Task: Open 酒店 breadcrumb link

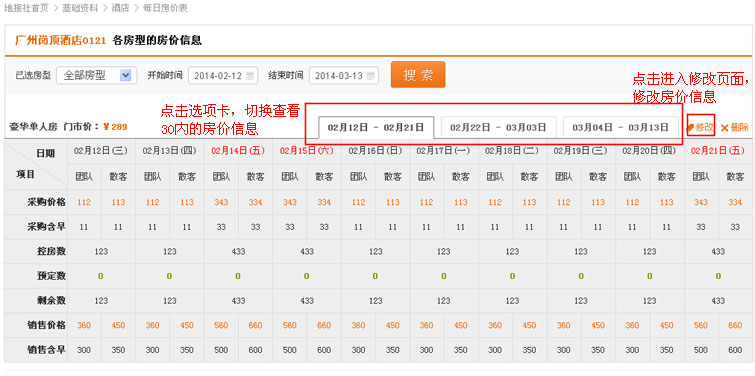Action: tap(120, 8)
